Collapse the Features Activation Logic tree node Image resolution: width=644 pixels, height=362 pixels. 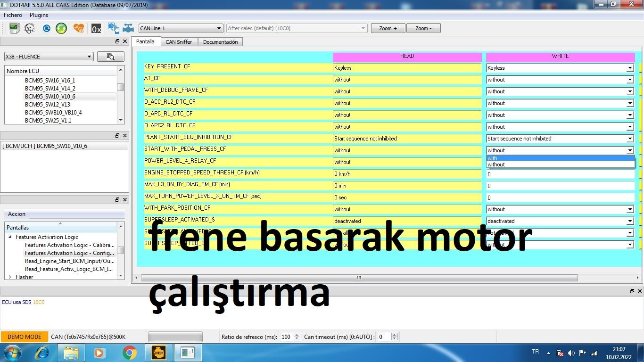pyautogui.click(x=10, y=237)
